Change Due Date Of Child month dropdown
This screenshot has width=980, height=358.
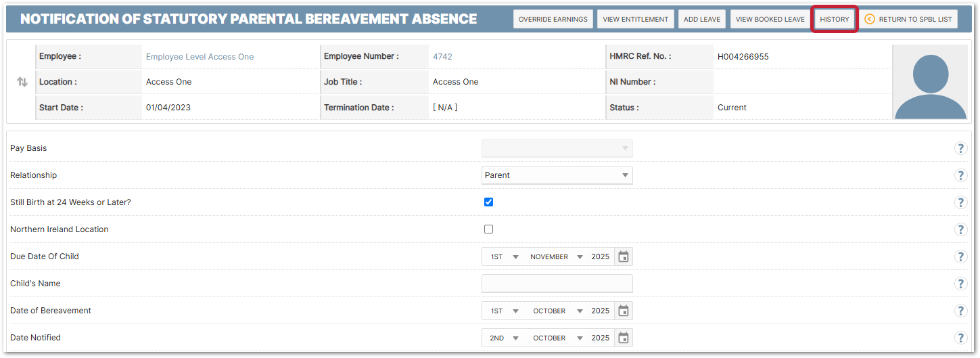point(556,257)
